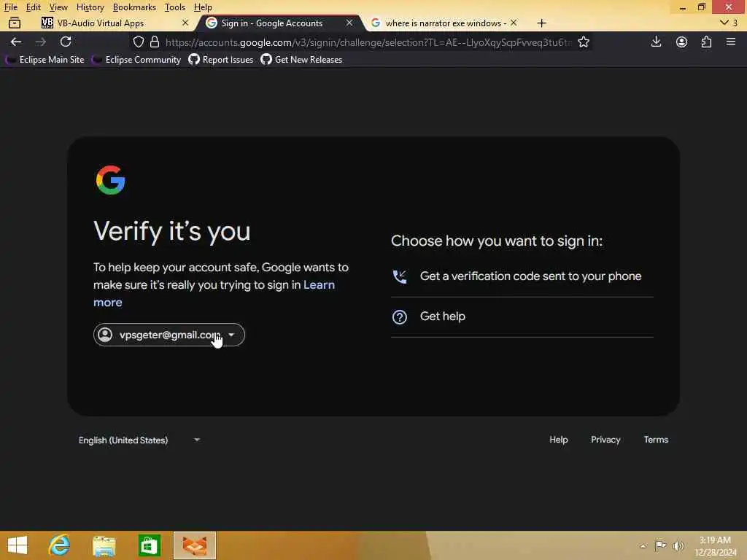This screenshot has height=560, width=747.
Task: Open the View menu
Action: tap(58, 7)
